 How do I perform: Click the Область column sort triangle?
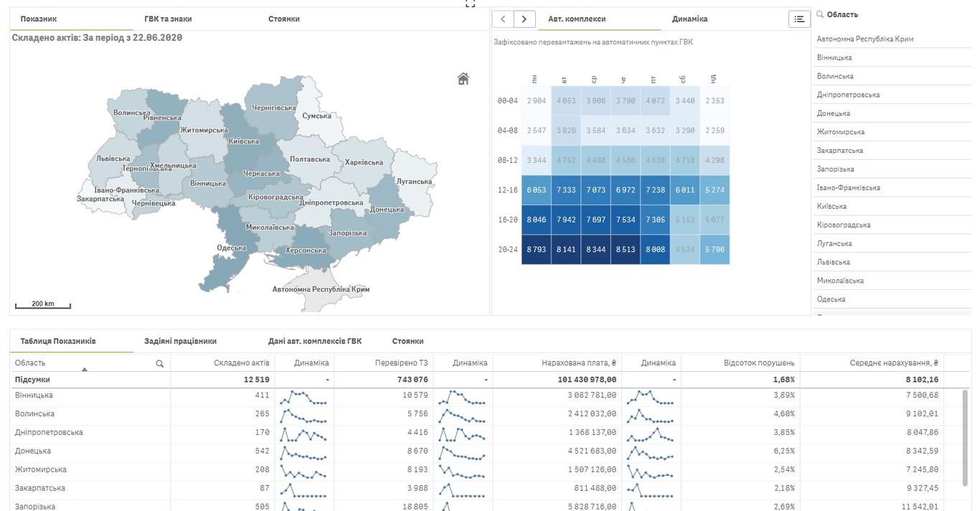coord(85,370)
